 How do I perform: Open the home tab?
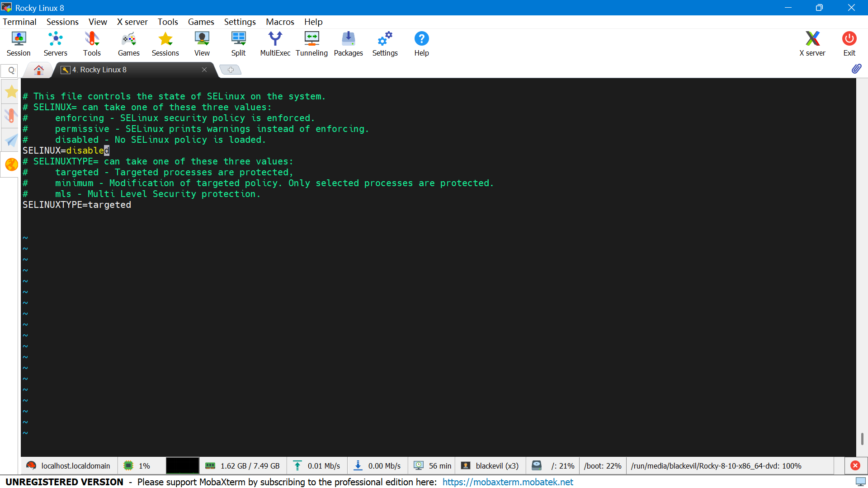[x=39, y=70]
